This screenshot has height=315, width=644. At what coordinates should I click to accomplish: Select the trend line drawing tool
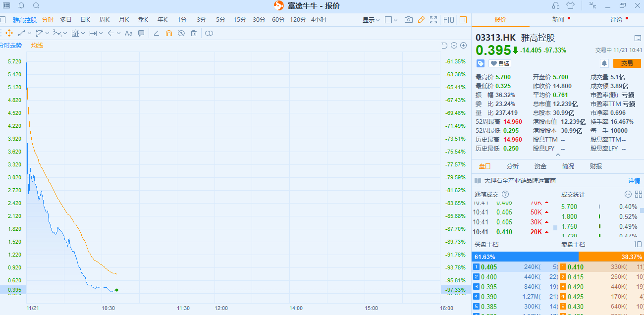pos(21,33)
